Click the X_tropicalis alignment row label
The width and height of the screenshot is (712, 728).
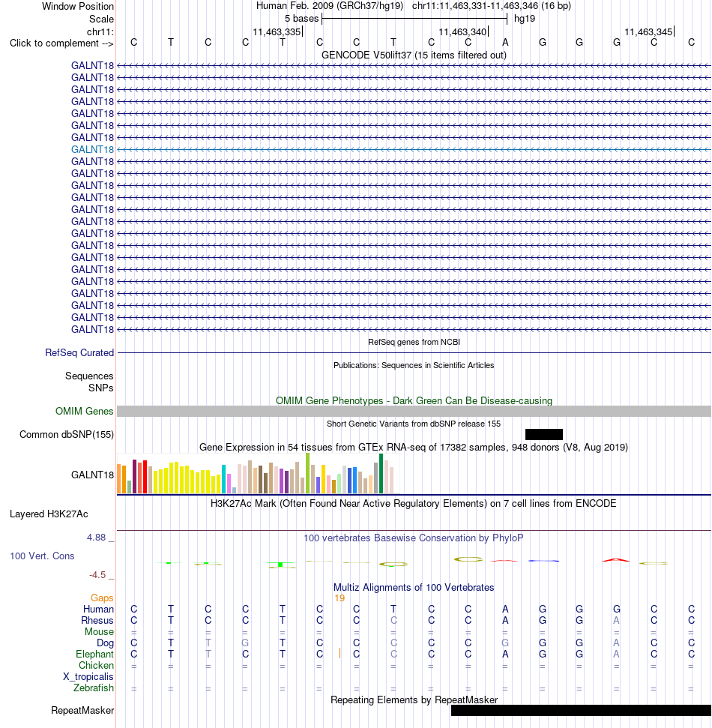click(x=88, y=677)
